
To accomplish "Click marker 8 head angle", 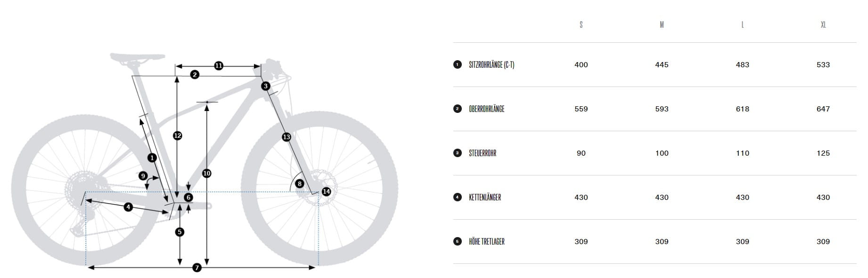I will [299, 183].
